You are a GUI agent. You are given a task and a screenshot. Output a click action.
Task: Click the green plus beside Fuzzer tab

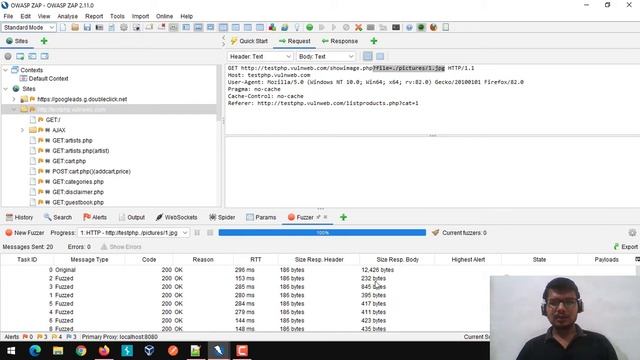[x=343, y=217]
